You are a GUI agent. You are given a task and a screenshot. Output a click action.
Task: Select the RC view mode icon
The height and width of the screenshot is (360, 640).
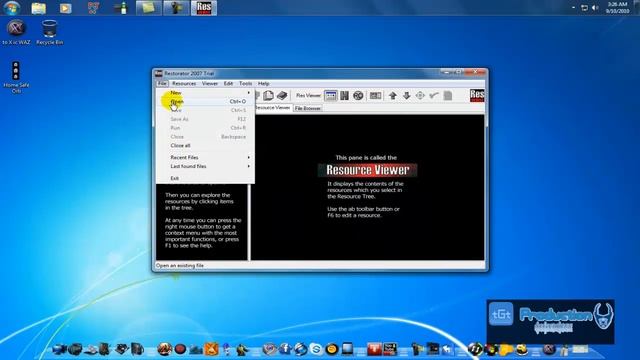(x=358, y=96)
